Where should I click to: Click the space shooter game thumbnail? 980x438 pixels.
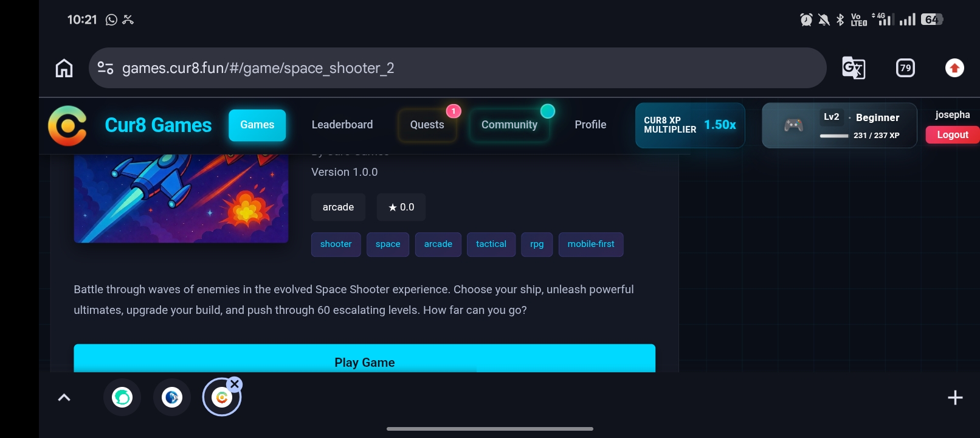pyautogui.click(x=181, y=198)
